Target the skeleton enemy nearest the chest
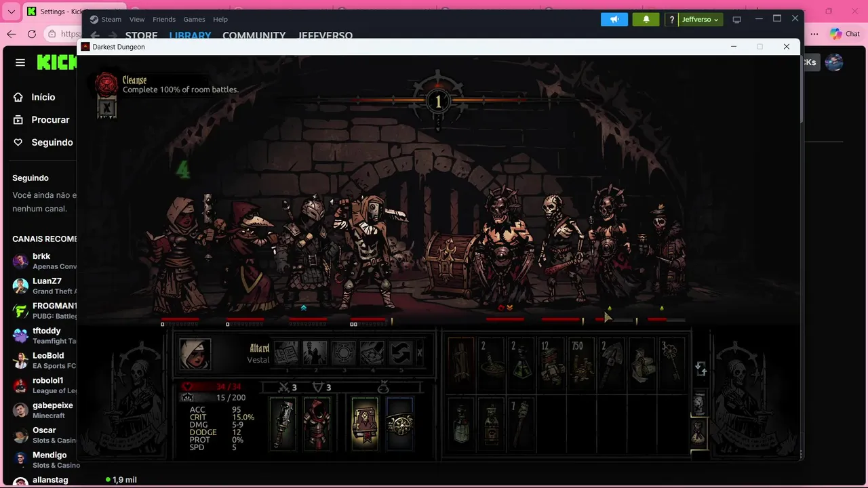868x488 pixels. (503, 247)
